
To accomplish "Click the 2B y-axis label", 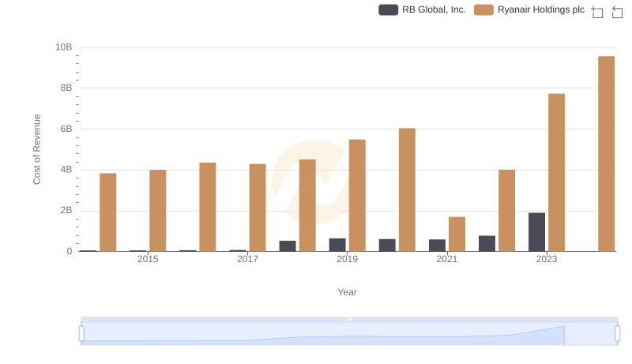I will tap(66, 210).
